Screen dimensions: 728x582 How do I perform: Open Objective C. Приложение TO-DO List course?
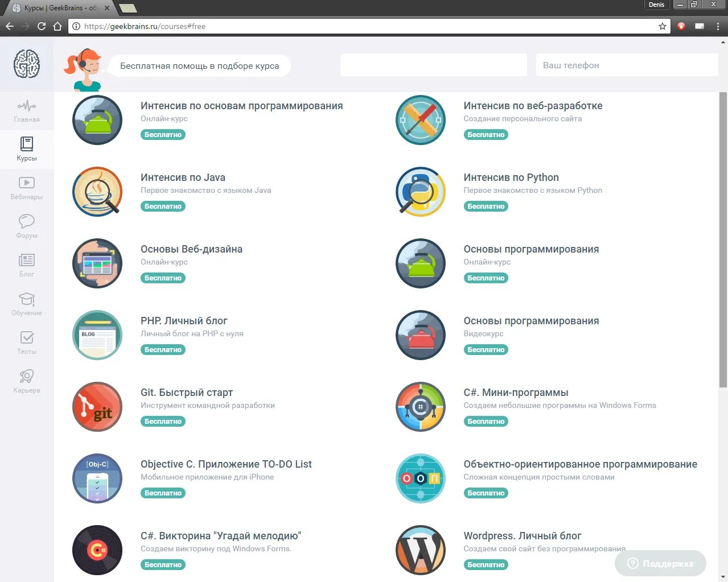(226, 464)
